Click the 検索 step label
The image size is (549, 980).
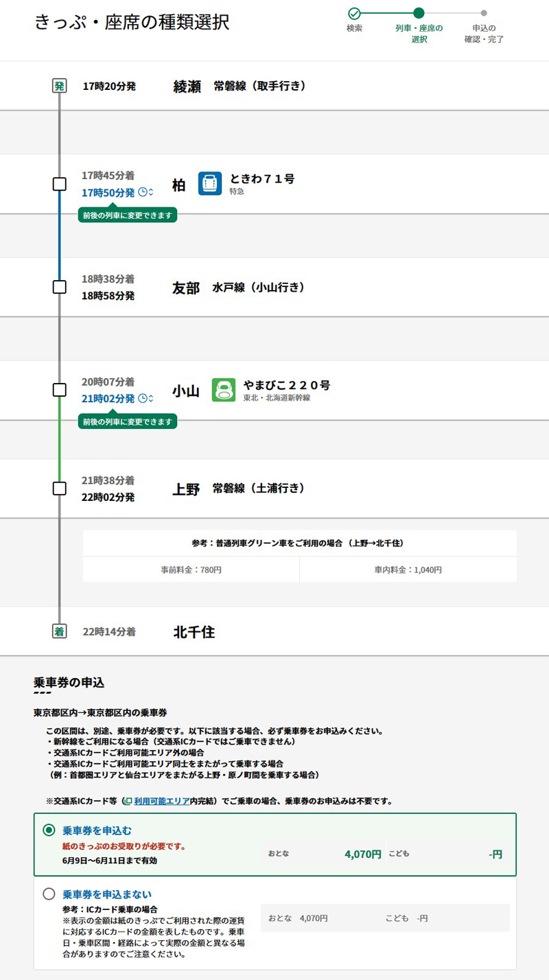point(354,28)
